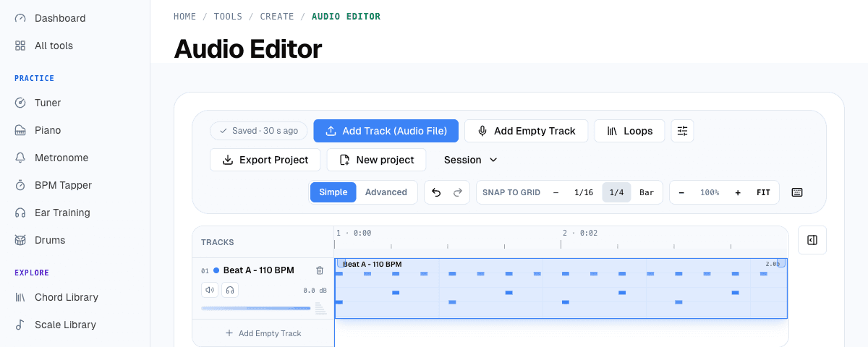The height and width of the screenshot is (347, 868).
Task: Click timeline marker 1 · 0:00
Action: (354, 234)
